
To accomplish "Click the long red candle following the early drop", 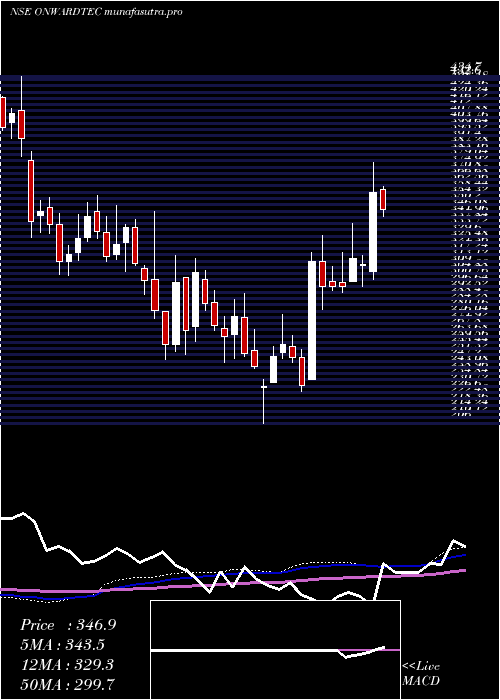I will click(31, 191).
